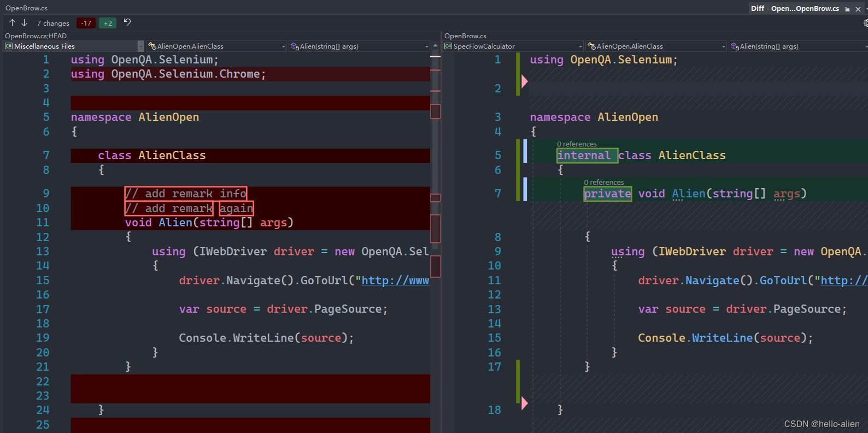Click the OpenBrow.cs window title text

(x=26, y=8)
